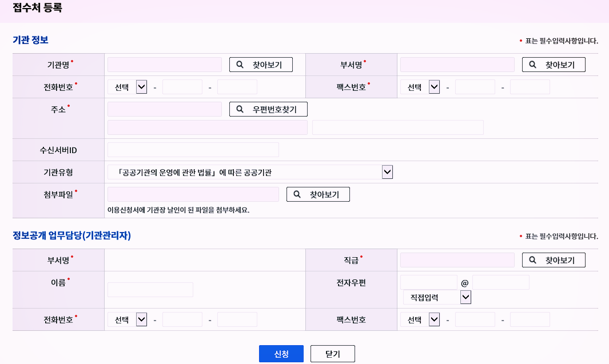
Task: Click 찾아보기 to browse for 첨부파일 attachment
Action: pyautogui.click(x=318, y=194)
